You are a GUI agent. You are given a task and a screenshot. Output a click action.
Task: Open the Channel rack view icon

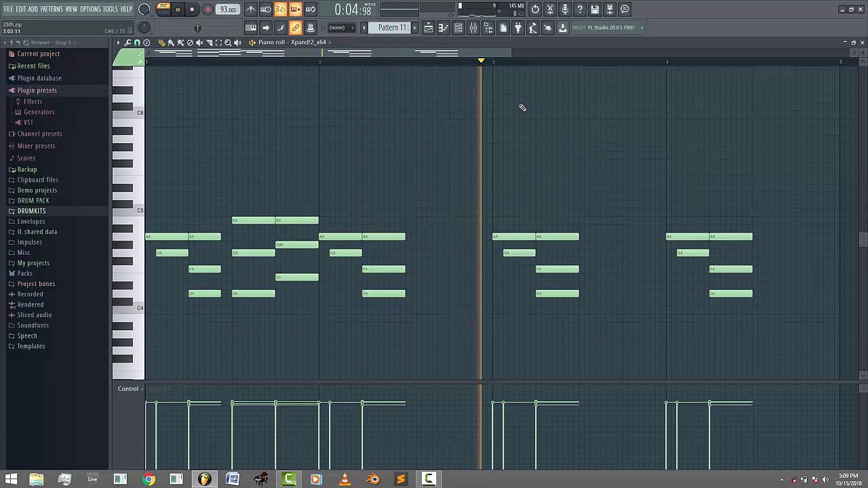coord(458,28)
